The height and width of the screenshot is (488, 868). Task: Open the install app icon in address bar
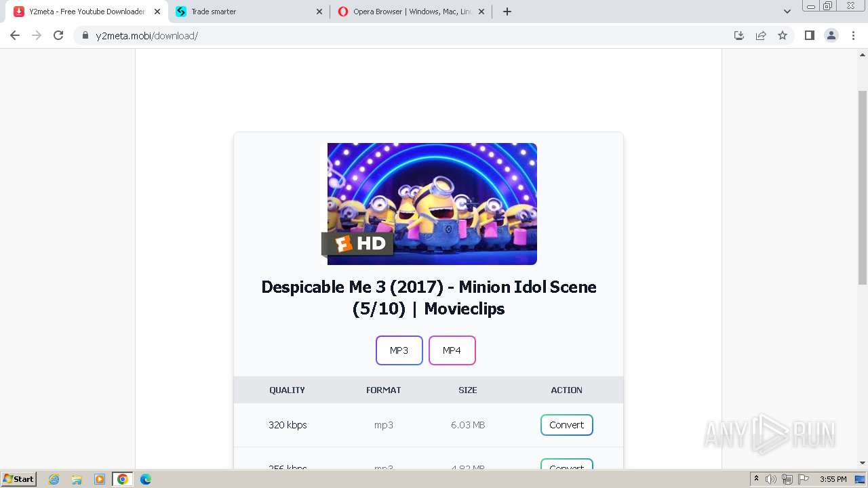pyautogui.click(x=739, y=35)
